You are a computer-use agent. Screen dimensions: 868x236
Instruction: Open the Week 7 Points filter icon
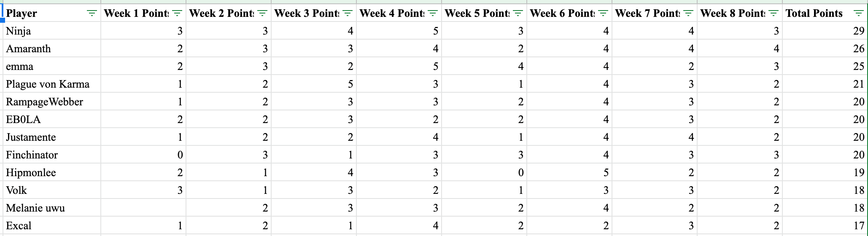pos(688,13)
